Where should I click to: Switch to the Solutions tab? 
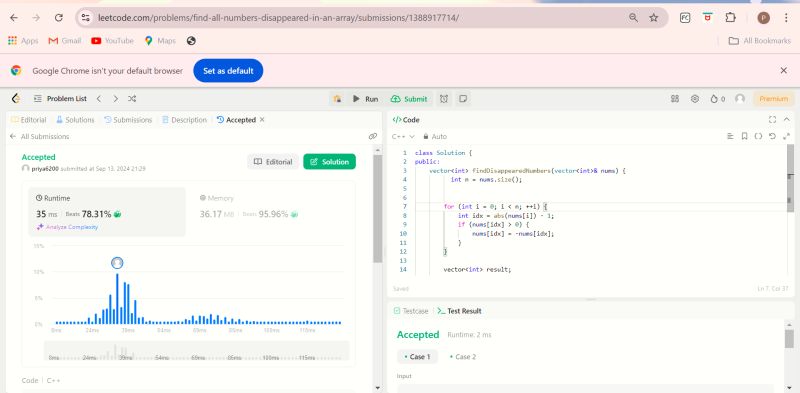pyautogui.click(x=75, y=120)
